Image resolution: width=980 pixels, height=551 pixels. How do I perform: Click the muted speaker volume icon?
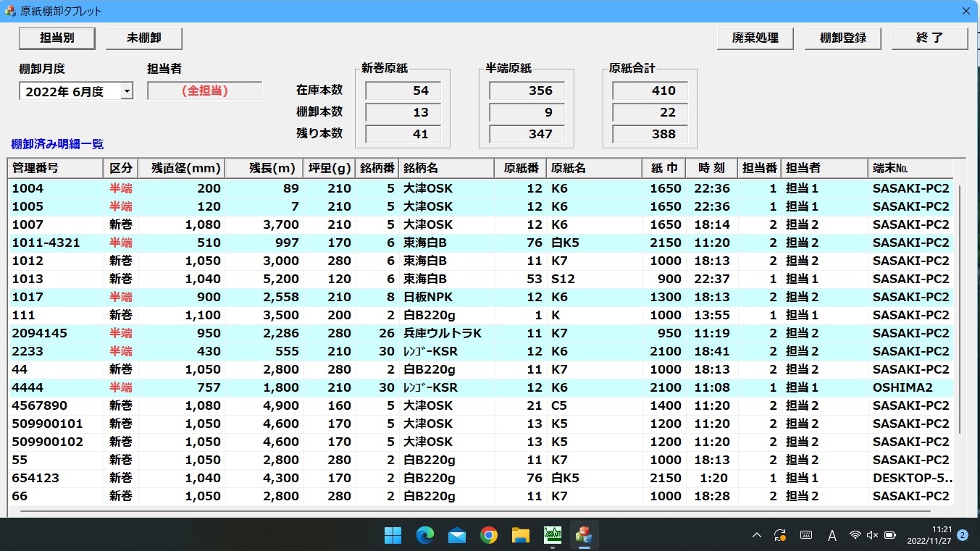pos(872,535)
